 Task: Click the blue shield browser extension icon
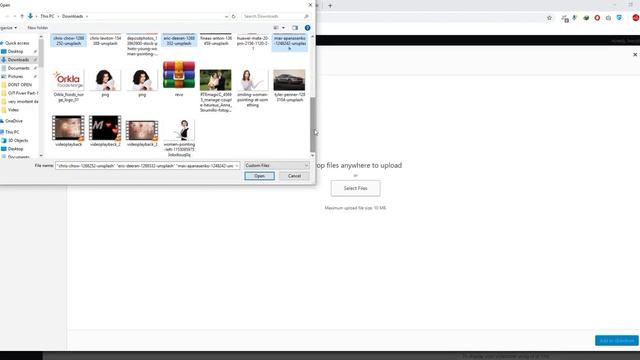(619, 18)
